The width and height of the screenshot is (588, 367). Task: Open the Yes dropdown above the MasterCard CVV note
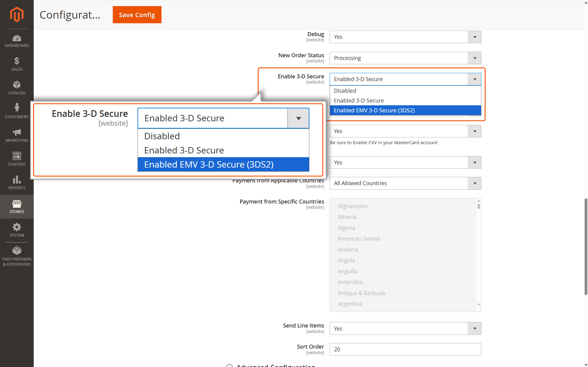point(405,131)
